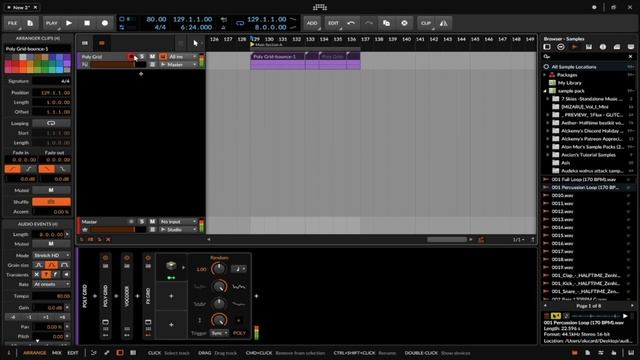Select the pointer tool in arranger header

point(196,43)
